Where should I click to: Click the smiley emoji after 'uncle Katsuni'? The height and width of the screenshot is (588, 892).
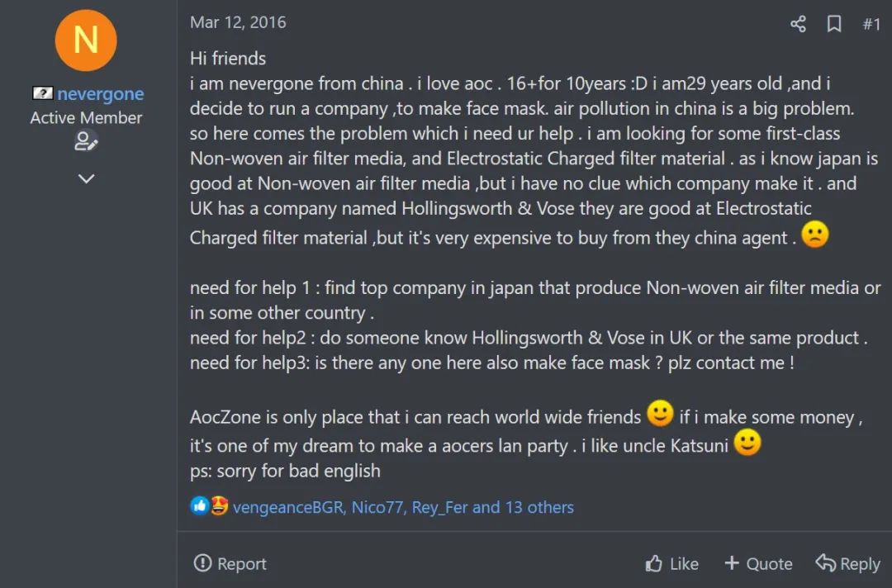click(747, 444)
